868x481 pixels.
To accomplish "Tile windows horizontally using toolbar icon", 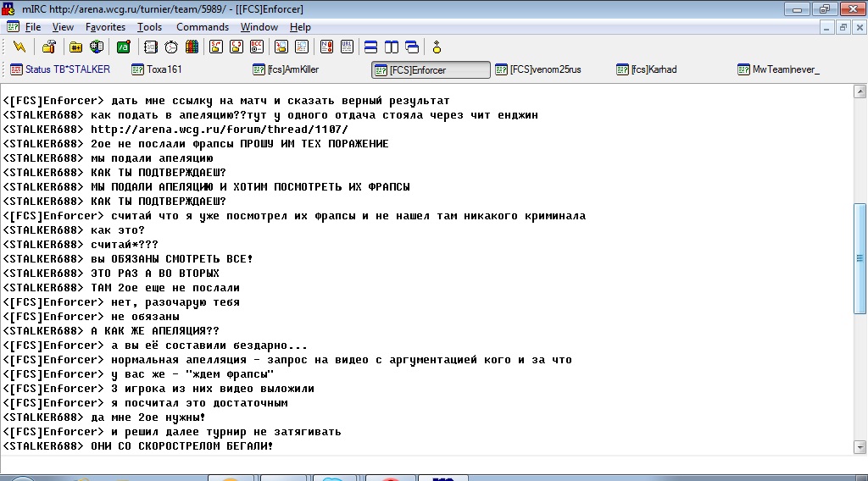I will 370,47.
